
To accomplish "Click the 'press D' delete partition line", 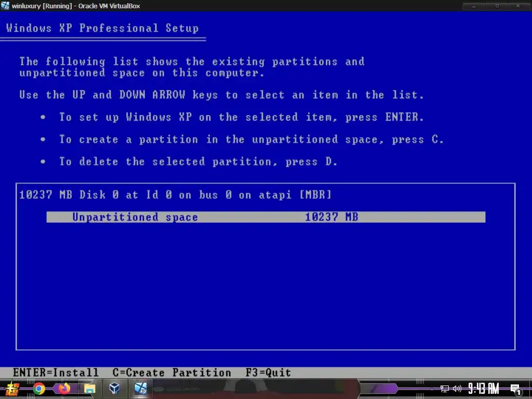I will click(198, 162).
